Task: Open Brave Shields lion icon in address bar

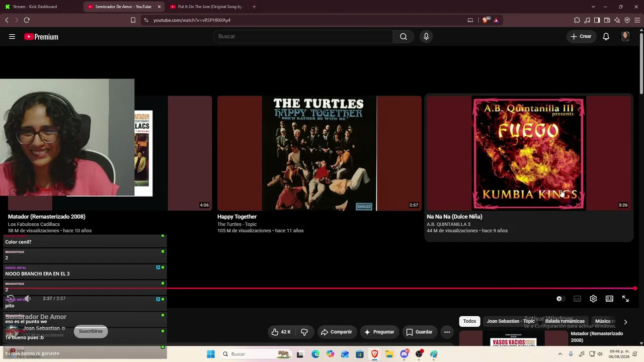Action: (x=485, y=20)
